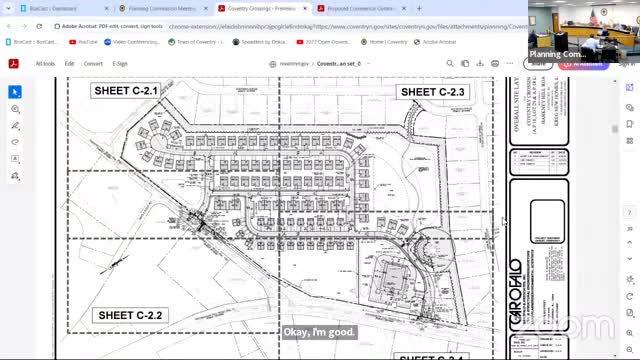The width and height of the screenshot is (640, 360).
Task: Show the bookmarks panel
Action: click(x=629, y=124)
